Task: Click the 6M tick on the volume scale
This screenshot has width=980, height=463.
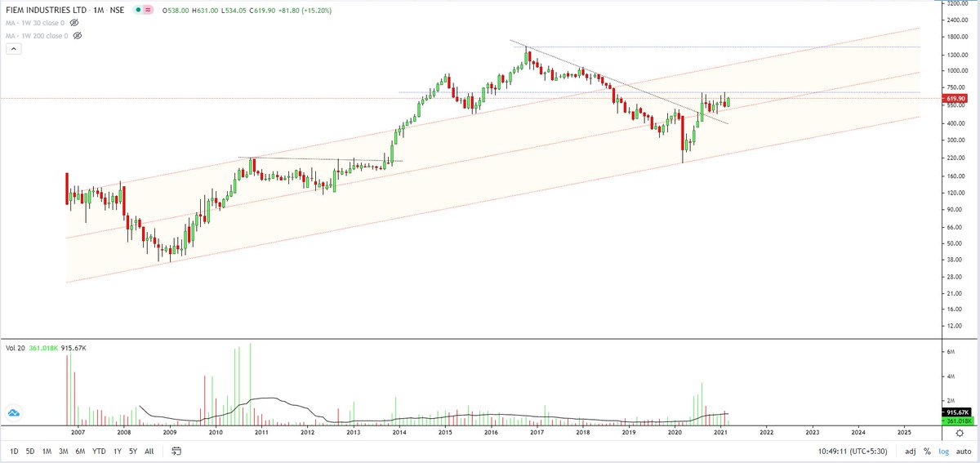Action: click(x=951, y=351)
